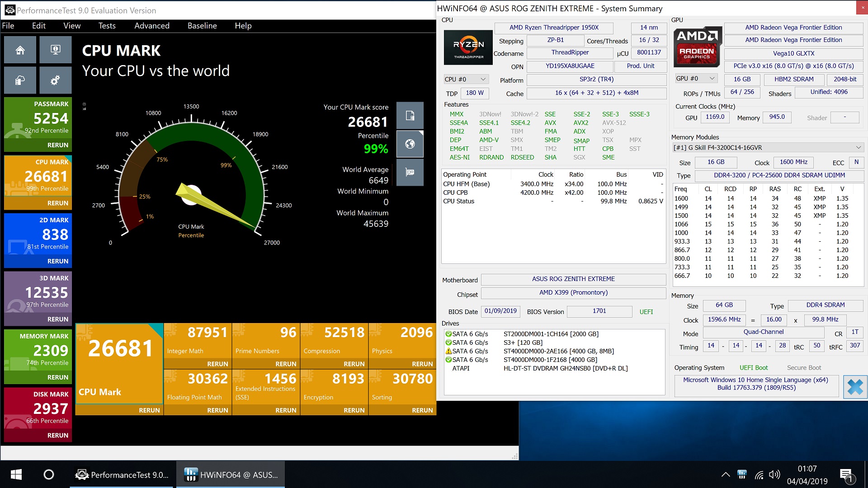Switch to HWiNFO64 taskbar button

tap(231, 474)
